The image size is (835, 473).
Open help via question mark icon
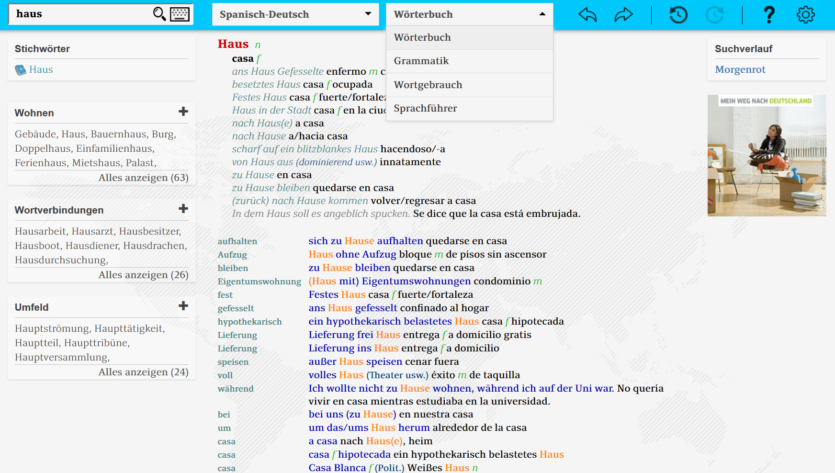[x=769, y=14]
